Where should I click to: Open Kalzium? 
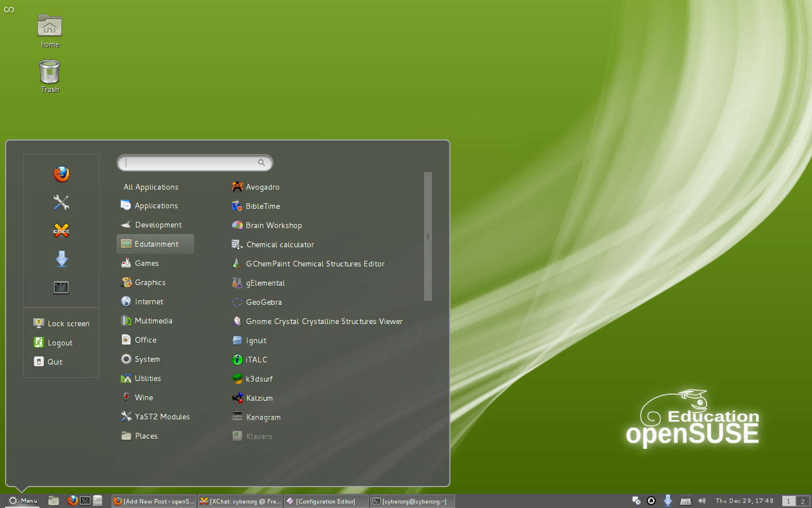click(x=252, y=398)
